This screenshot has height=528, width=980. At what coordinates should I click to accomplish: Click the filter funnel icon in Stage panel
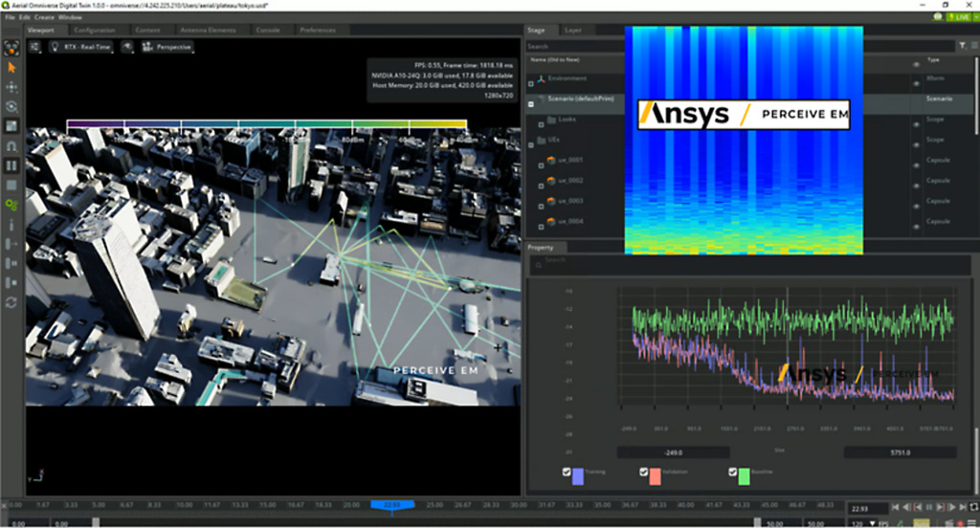click(x=963, y=46)
